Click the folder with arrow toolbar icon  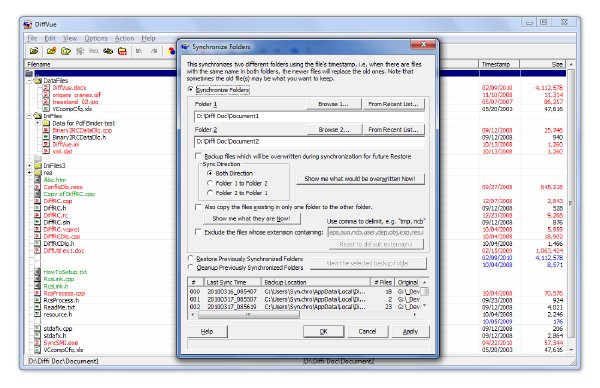pyautogui.click(x=66, y=51)
